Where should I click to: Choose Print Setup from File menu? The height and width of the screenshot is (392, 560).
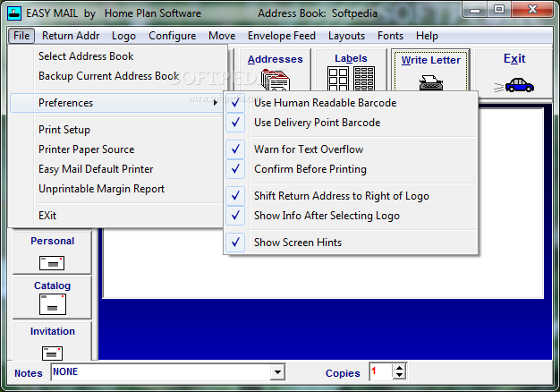118,130
